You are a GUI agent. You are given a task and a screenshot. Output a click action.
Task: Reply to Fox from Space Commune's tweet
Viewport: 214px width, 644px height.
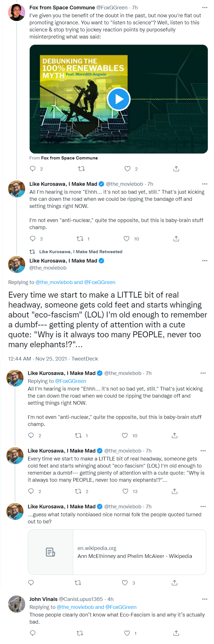pos(33,169)
